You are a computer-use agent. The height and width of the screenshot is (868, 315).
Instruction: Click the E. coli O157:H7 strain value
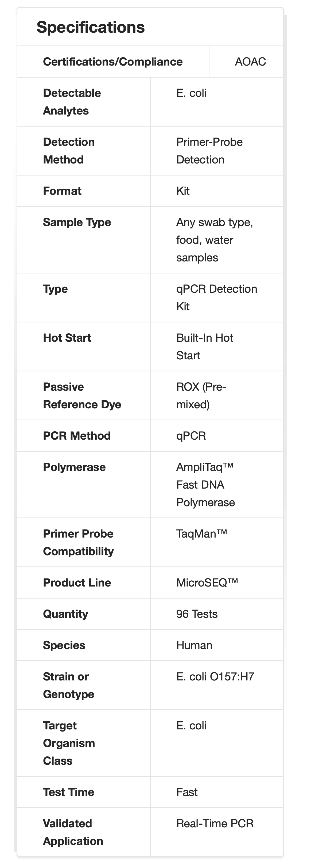click(215, 677)
